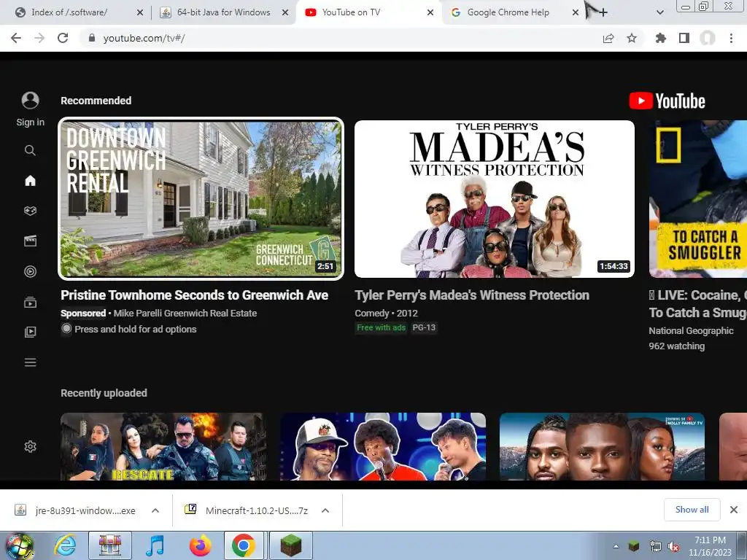Click Pristine Townhome Seconds to Greenwich Ave title

194,295
